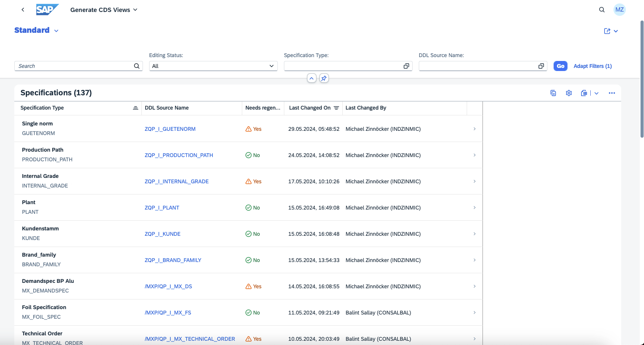The width and height of the screenshot is (644, 345).
Task: Click the back navigation arrow
Action: coord(23,10)
